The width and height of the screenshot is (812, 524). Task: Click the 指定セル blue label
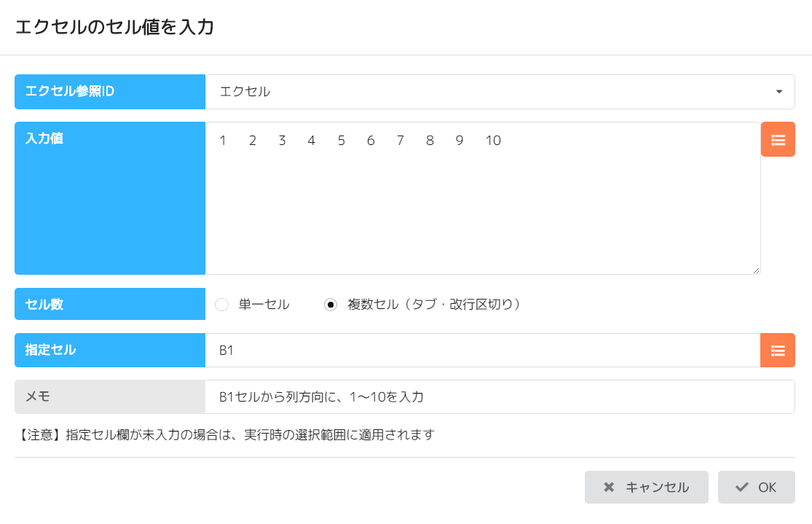pyautogui.click(x=110, y=351)
